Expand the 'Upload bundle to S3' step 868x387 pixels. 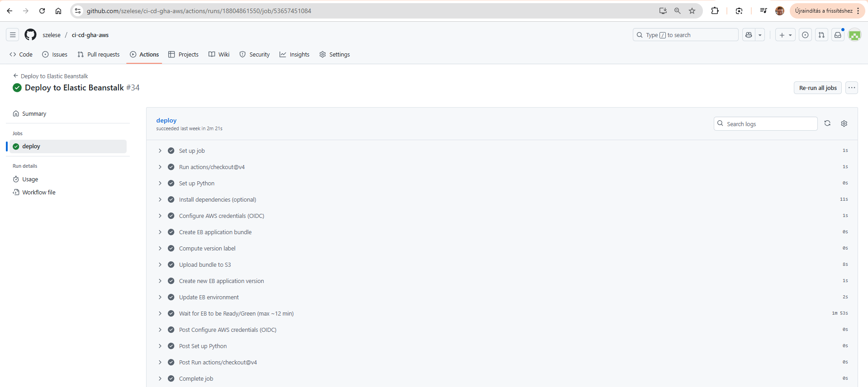point(160,264)
